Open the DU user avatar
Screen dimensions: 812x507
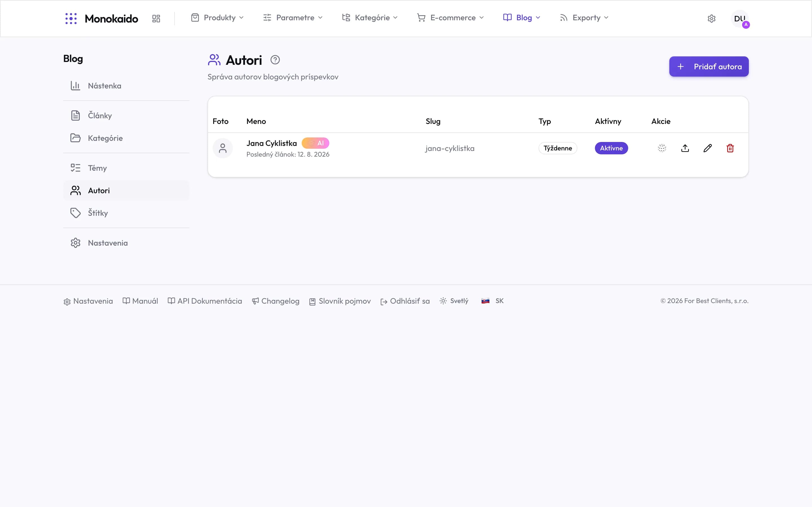pyautogui.click(x=740, y=19)
